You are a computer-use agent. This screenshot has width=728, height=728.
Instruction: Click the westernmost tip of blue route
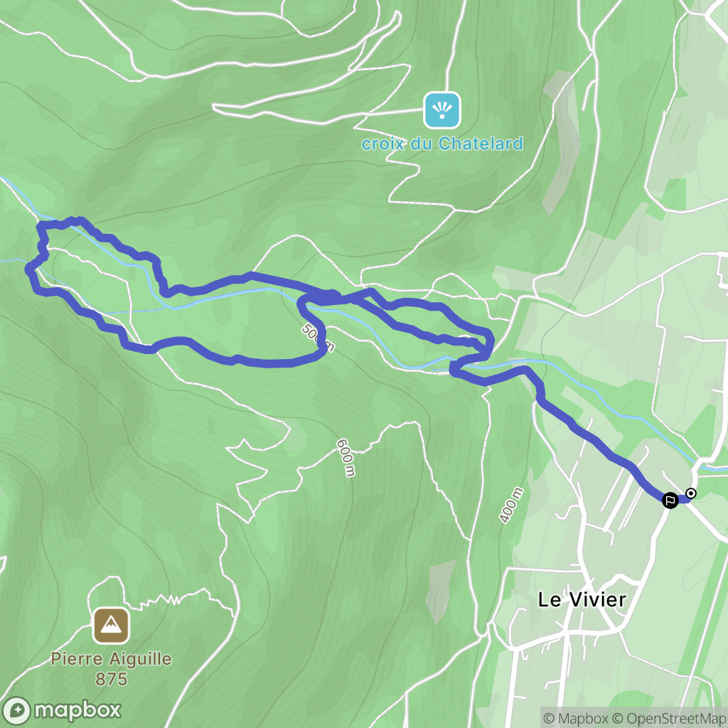(28, 267)
